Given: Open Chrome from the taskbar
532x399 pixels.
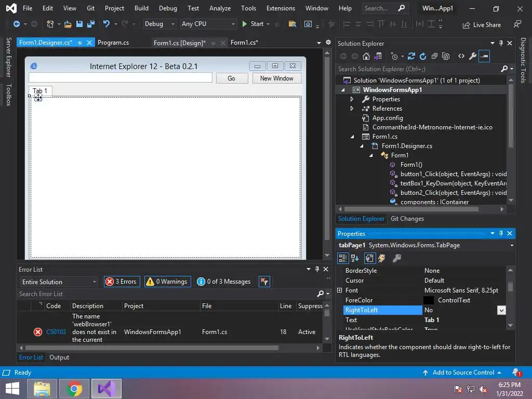Looking at the screenshot, I should click(74, 389).
